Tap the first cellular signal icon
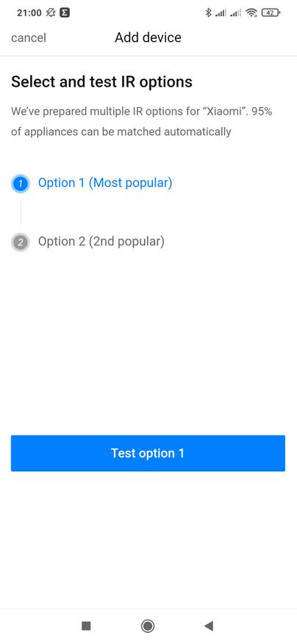This screenshot has width=297, height=644. click(221, 13)
